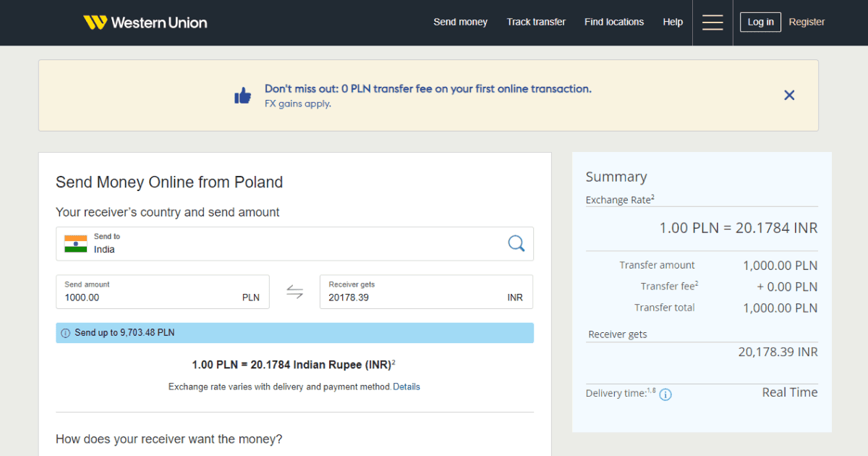Click the Transfer amount label
868x456 pixels.
coord(657,265)
